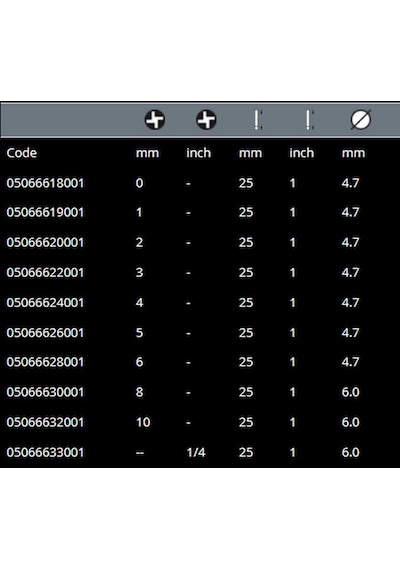Choose product code 05066624001
Screen dimensions: 400x570
click(x=45, y=303)
